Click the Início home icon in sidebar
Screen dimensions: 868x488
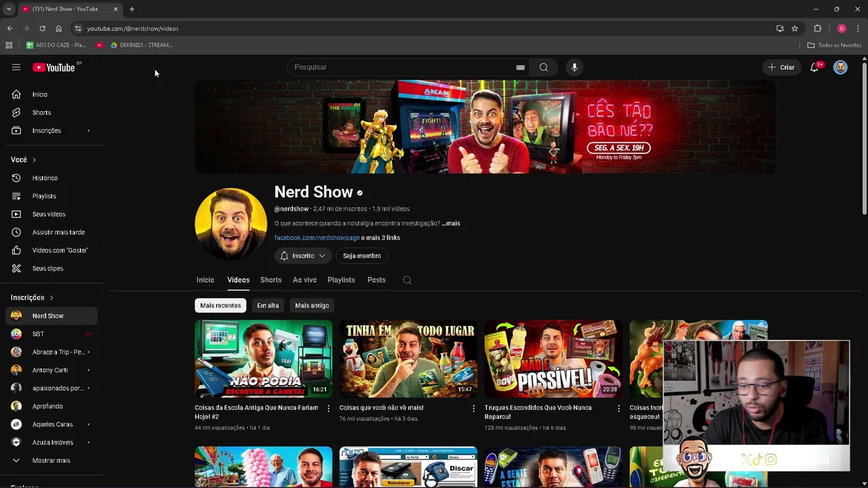click(x=16, y=94)
